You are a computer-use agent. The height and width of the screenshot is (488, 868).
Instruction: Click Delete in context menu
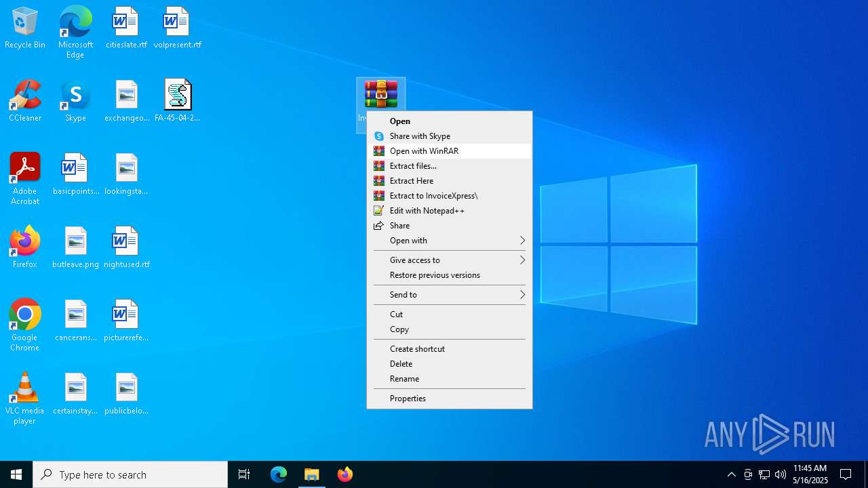click(450, 364)
